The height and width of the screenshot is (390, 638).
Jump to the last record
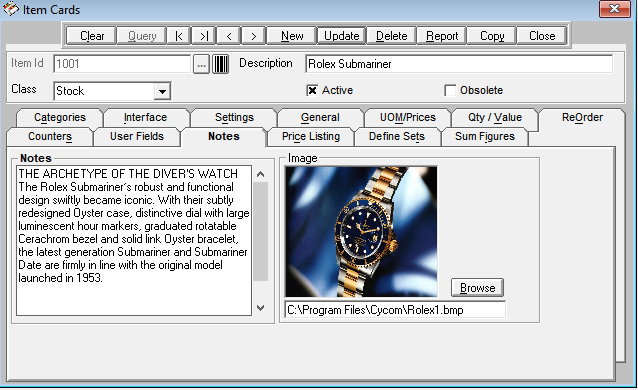204,36
